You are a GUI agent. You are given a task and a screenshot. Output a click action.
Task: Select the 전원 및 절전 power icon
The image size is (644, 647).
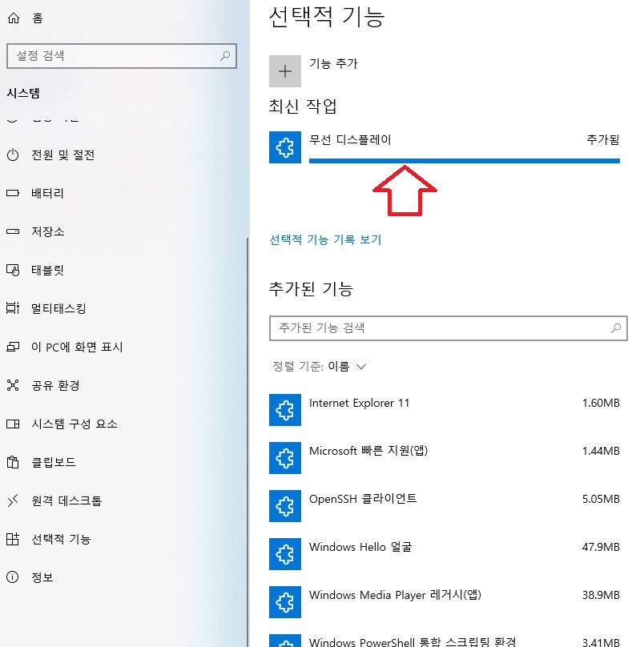pyautogui.click(x=14, y=155)
